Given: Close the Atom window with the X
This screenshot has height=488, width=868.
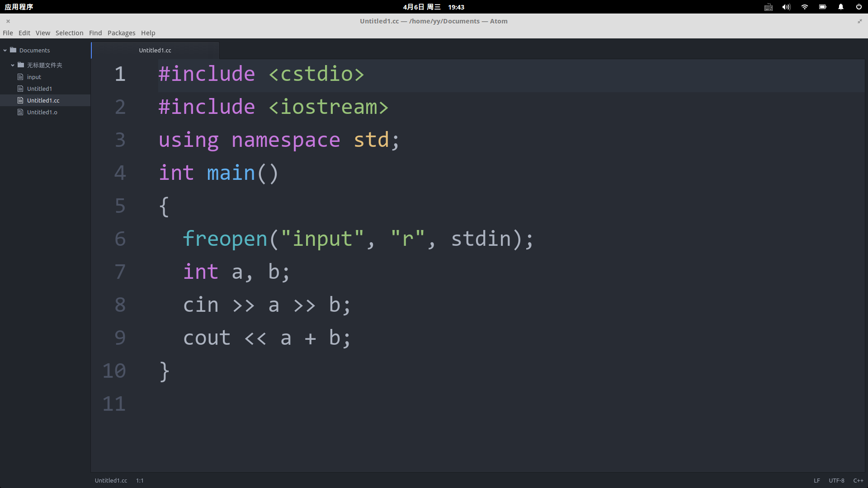Looking at the screenshot, I should tap(8, 21).
